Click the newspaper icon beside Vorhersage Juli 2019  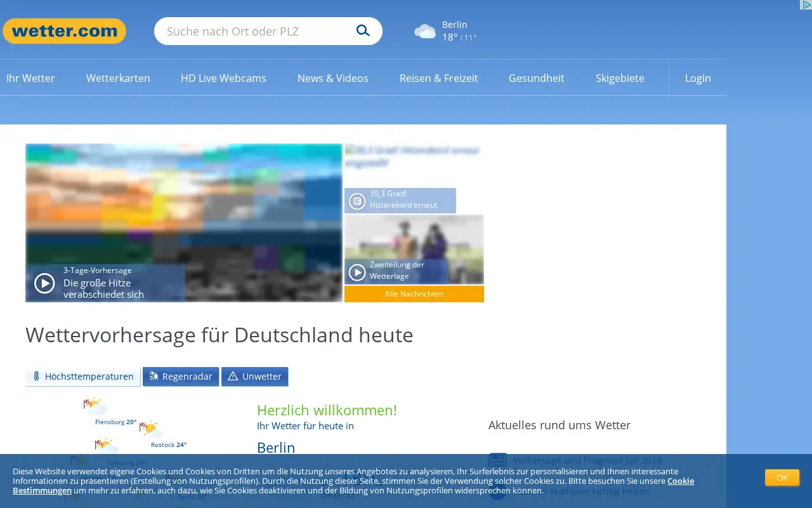(x=497, y=460)
